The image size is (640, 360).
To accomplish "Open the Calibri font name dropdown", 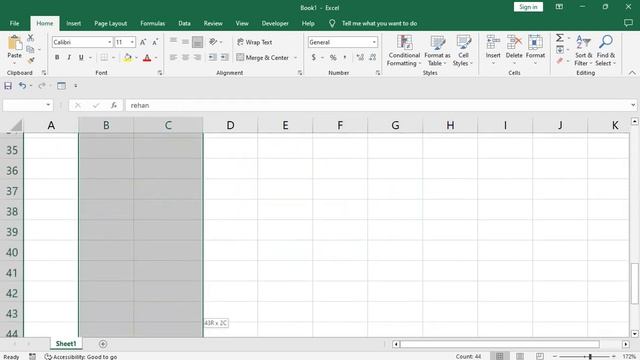I will 109,42.
